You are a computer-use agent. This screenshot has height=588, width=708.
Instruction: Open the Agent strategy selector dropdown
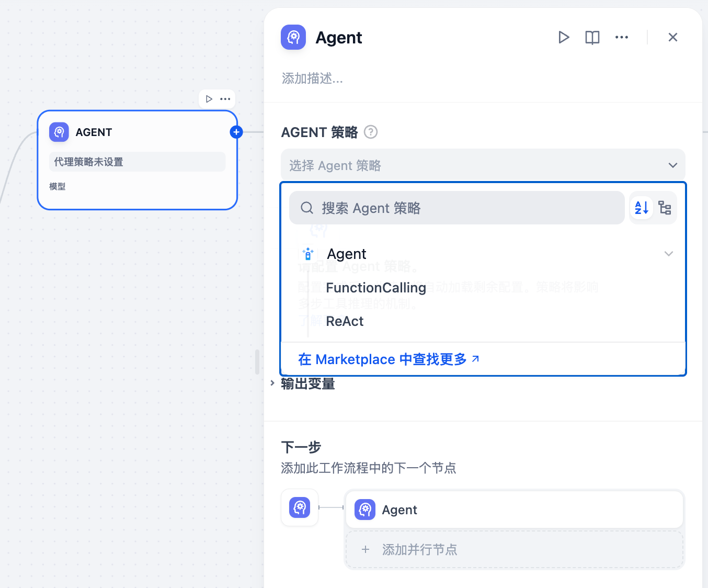tap(483, 165)
